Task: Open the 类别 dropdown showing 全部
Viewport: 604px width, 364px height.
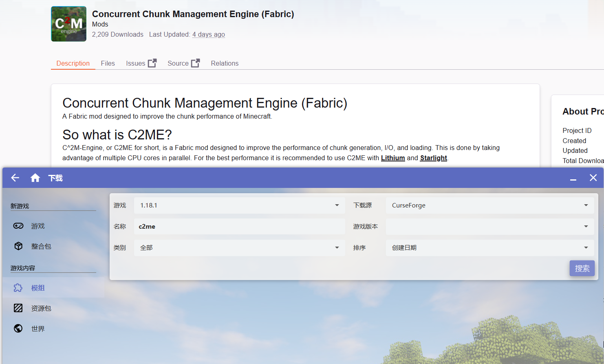Action: 240,248
